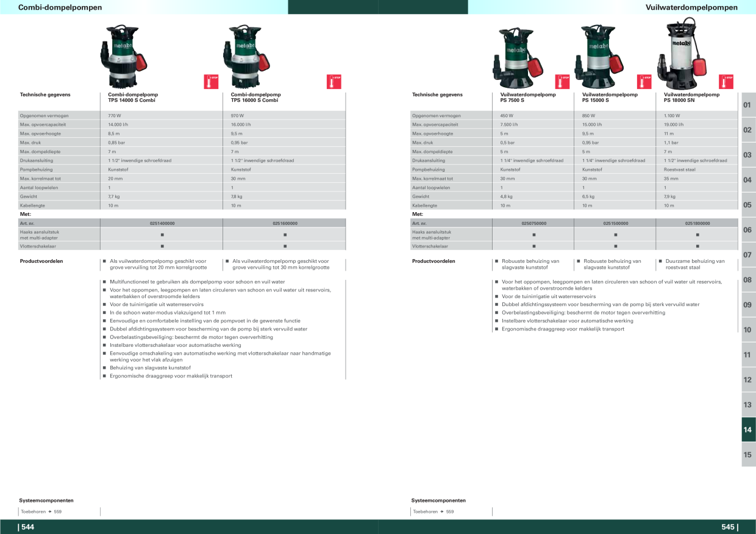The width and height of the screenshot is (756, 534).
Task: Select the highlighted chapter tab 14
Action: (748, 430)
